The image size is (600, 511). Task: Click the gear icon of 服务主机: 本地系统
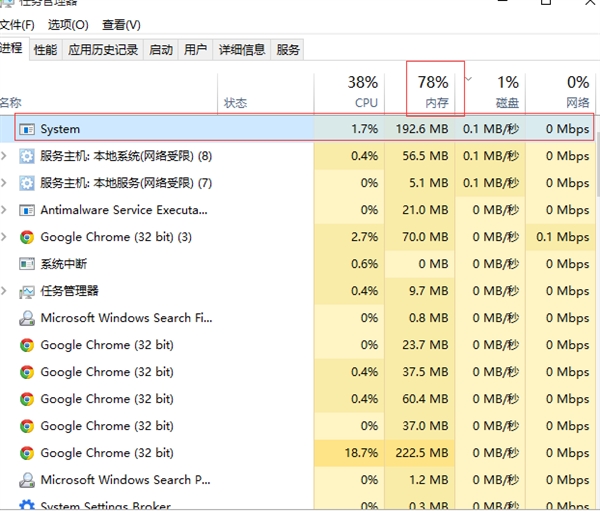27,156
